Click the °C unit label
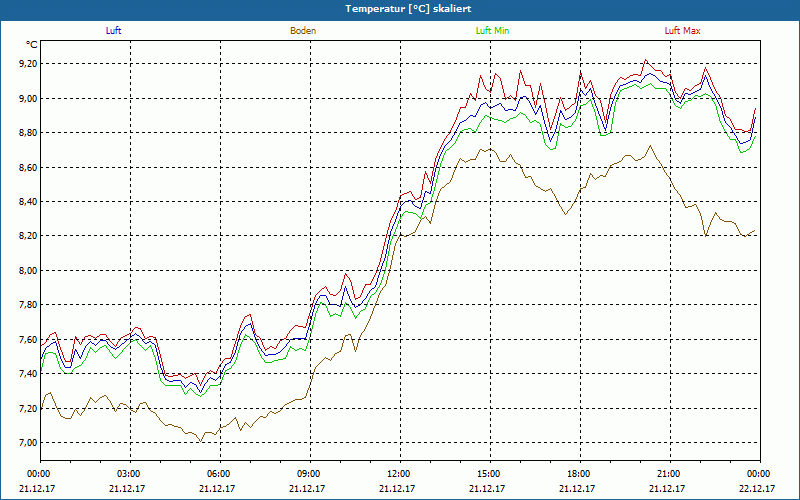 (x=32, y=45)
